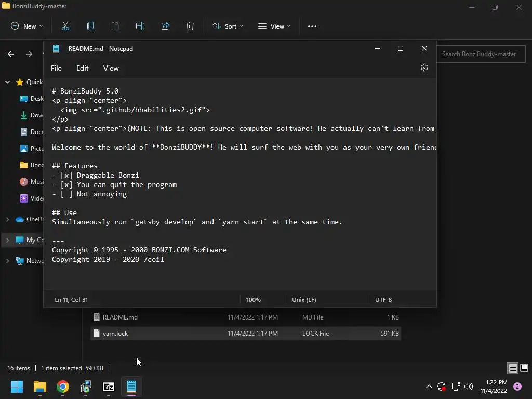Screen dimensions: 532x399
Task: Open the View dropdown in Explorer toolbar
Action: tap(274, 26)
